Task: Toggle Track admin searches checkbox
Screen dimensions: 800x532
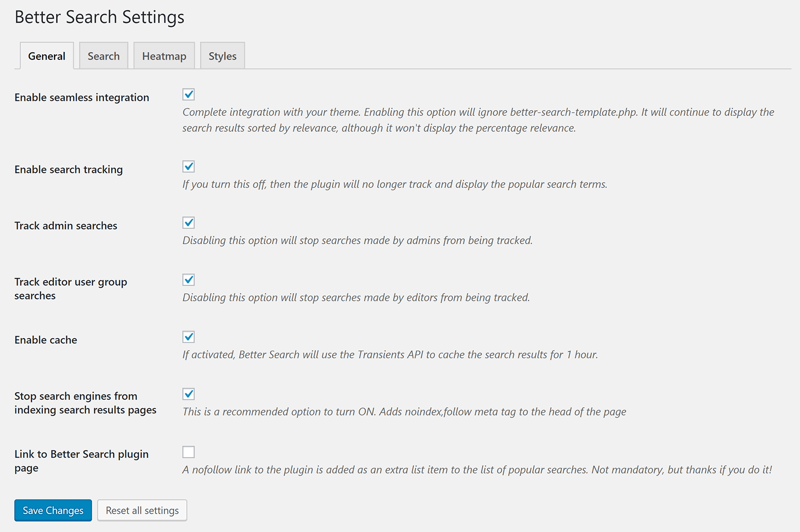Action: tap(188, 223)
